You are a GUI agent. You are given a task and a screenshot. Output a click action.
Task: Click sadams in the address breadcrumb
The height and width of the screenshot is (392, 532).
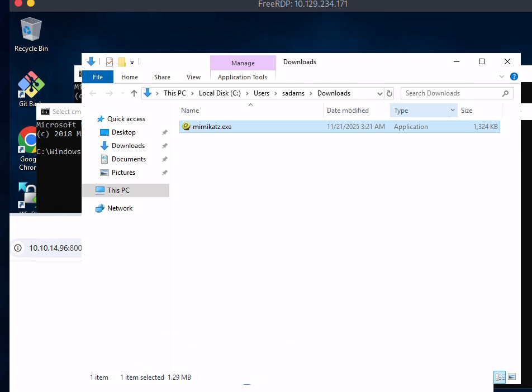(293, 93)
